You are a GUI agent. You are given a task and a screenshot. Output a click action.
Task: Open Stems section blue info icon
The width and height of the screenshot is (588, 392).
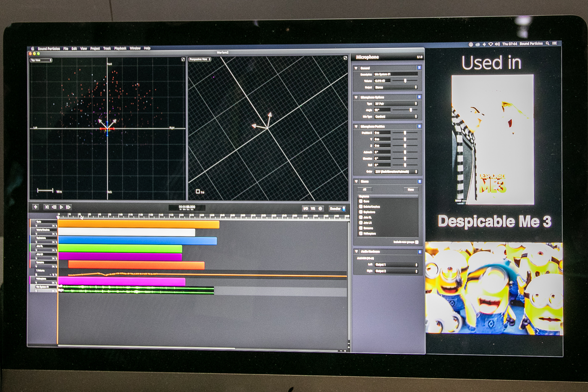click(x=419, y=181)
